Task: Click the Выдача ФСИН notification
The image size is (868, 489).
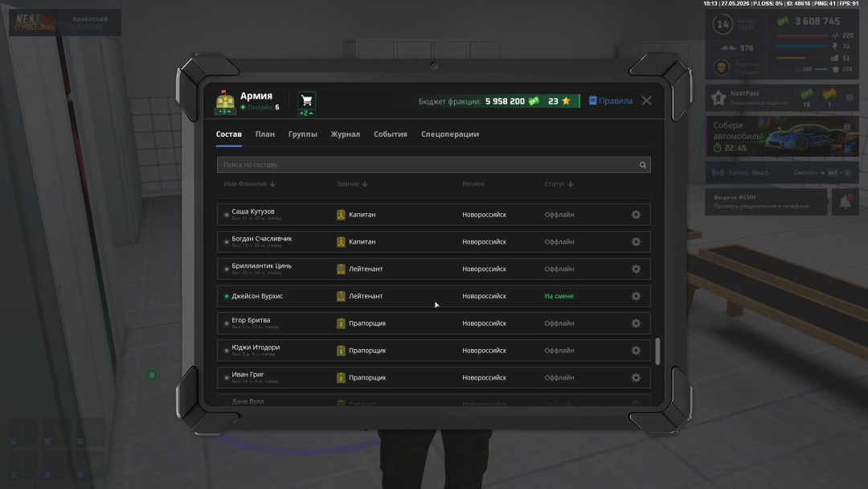Action: tap(766, 202)
